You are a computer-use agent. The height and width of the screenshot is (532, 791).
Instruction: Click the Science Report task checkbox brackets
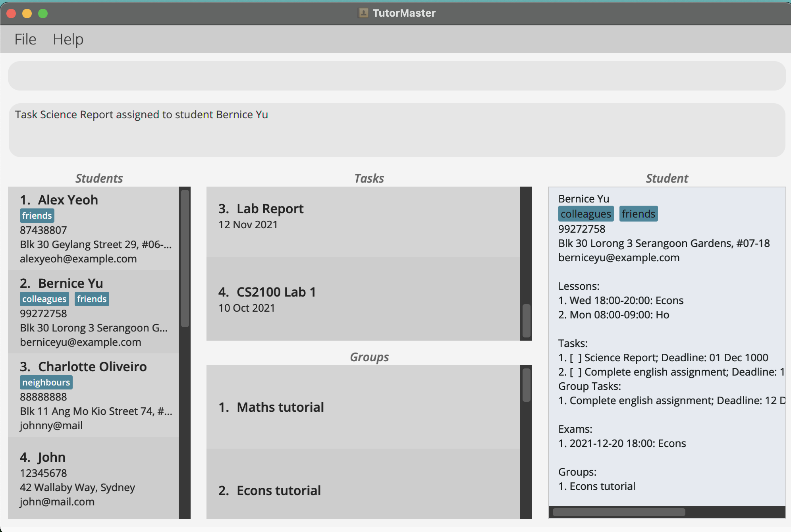point(575,358)
